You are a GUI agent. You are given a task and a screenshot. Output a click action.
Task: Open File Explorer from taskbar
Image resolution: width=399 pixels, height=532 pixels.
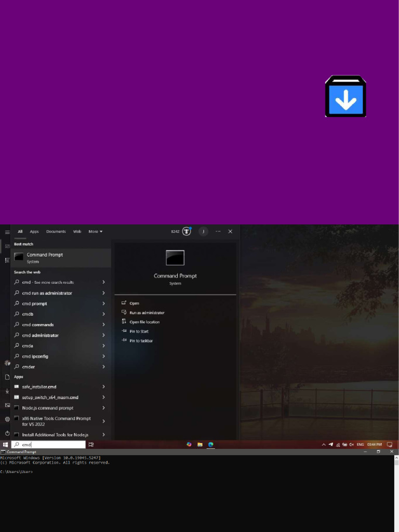click(200, 445)
